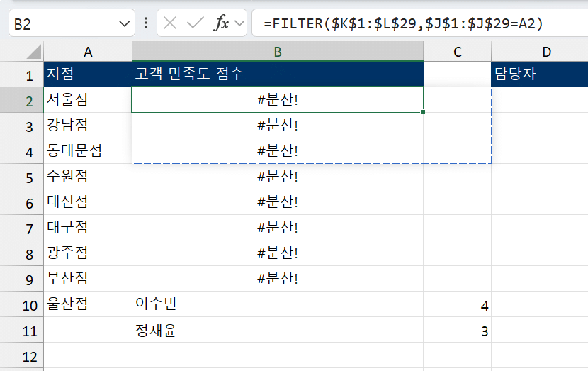This screenshot has width=588, height=371.
Task: Select the cell with value 3
Action: point(457,330)
